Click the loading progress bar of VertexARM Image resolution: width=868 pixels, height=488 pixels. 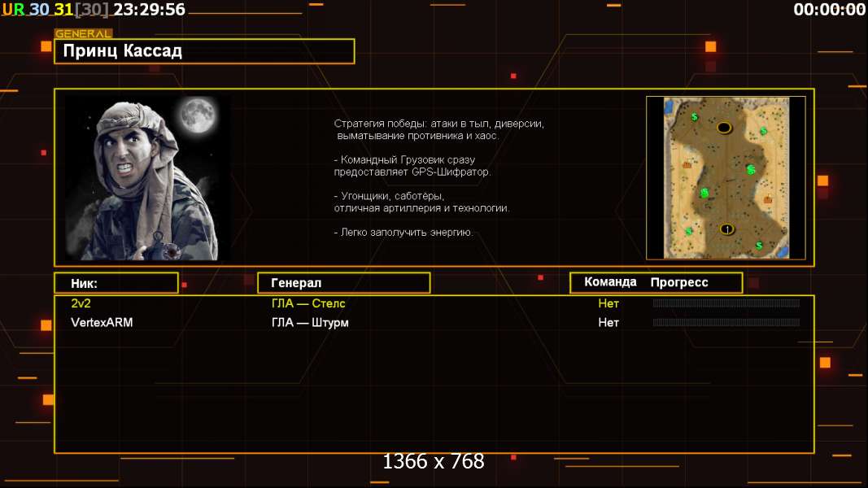coord(726,322)
